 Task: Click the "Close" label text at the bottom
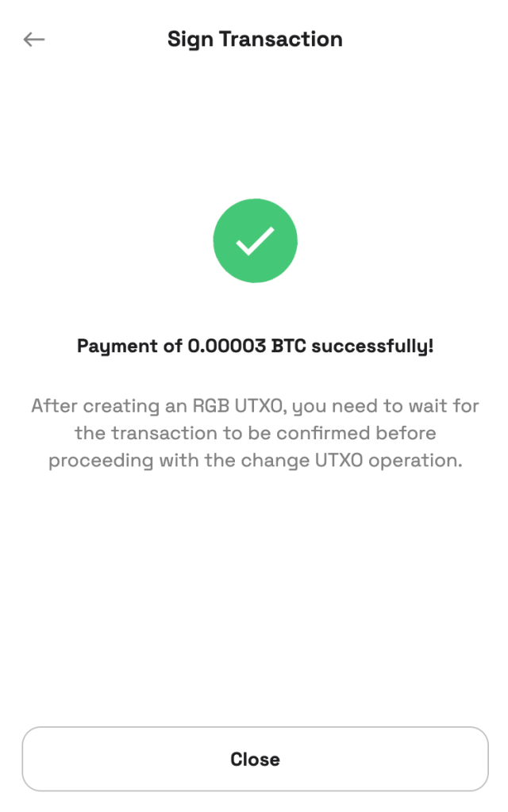(x=255, y=759)
